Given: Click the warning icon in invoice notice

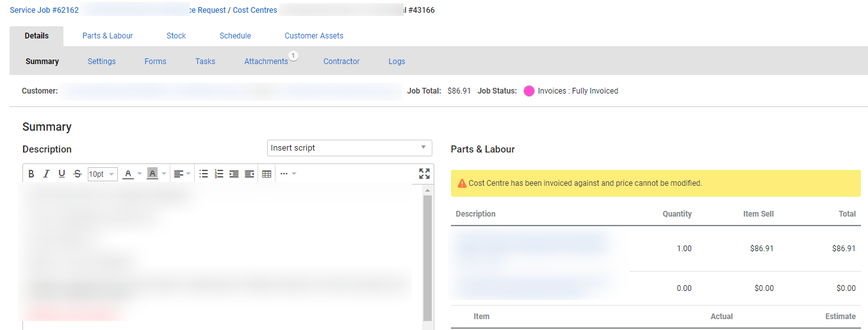Looking at the screenshot, I should coord(462,183).
